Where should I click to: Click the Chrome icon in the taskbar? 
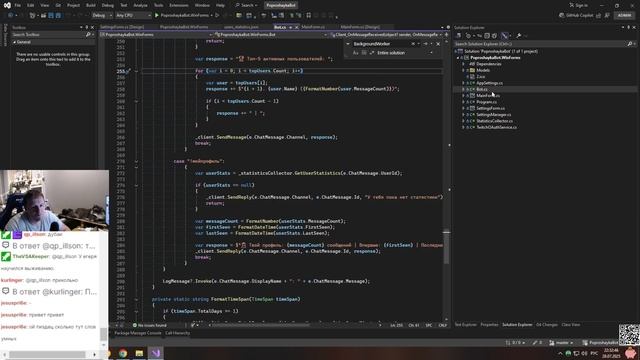pyautogui.click(x=123, y=353)
